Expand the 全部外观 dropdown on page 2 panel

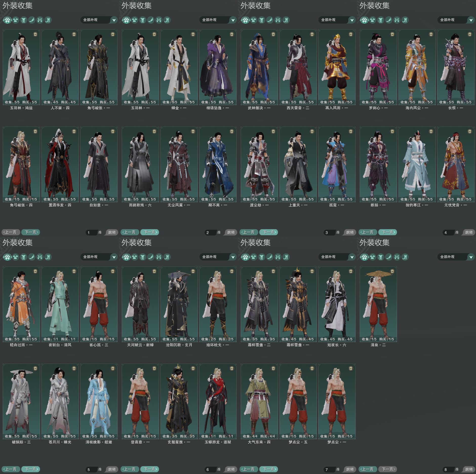(218, 20)
